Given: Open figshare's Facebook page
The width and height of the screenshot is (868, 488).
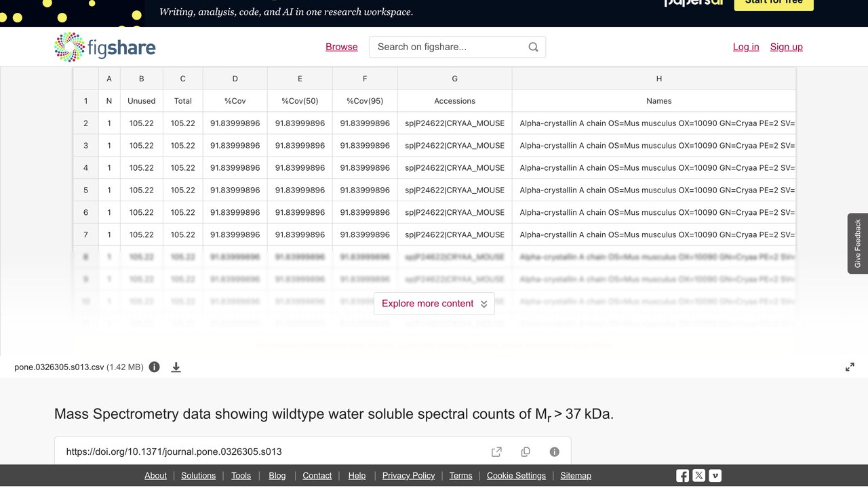Looking at the screenshot, I should click(x=682, y=476).
